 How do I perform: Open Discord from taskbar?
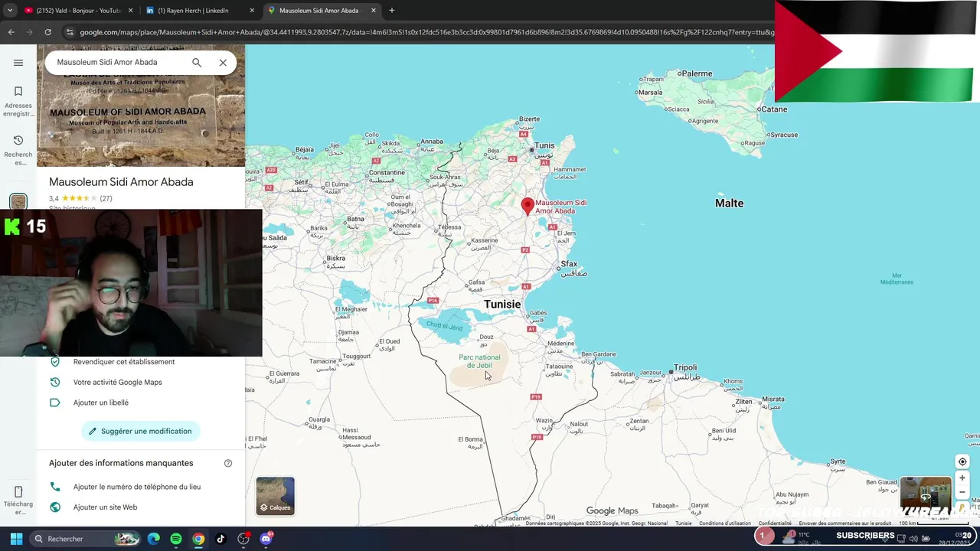click(x=266, y=539)
